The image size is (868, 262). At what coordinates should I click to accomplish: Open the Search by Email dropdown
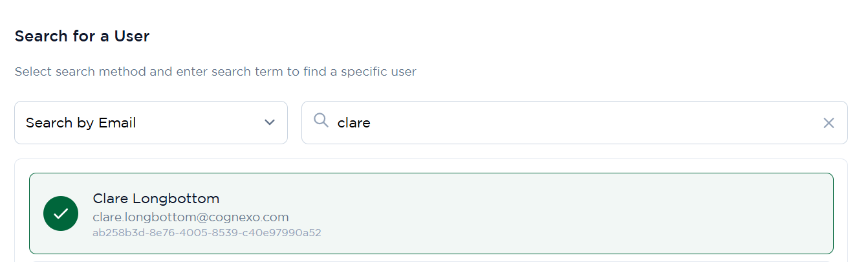[151, 123]
